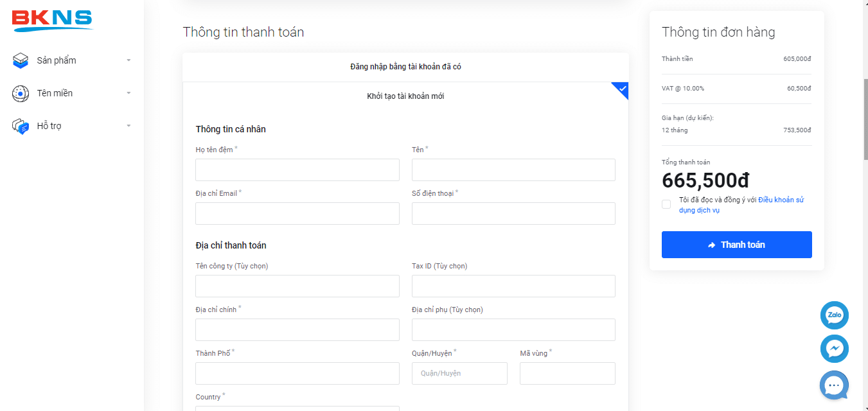This screenshot has width=868, height=411.
Task: Open the Điều khoản sử dụng dịch vụ link
Action: pyautogui.click(x=741, y=205)
